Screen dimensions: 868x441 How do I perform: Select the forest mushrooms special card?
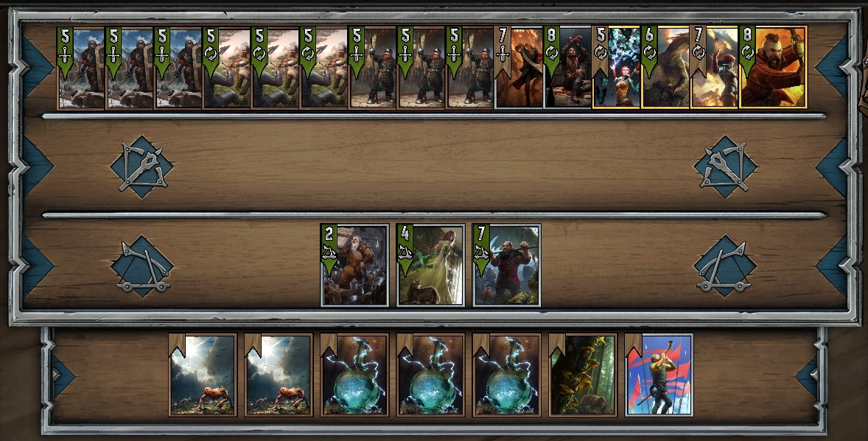tap(583, 375)
